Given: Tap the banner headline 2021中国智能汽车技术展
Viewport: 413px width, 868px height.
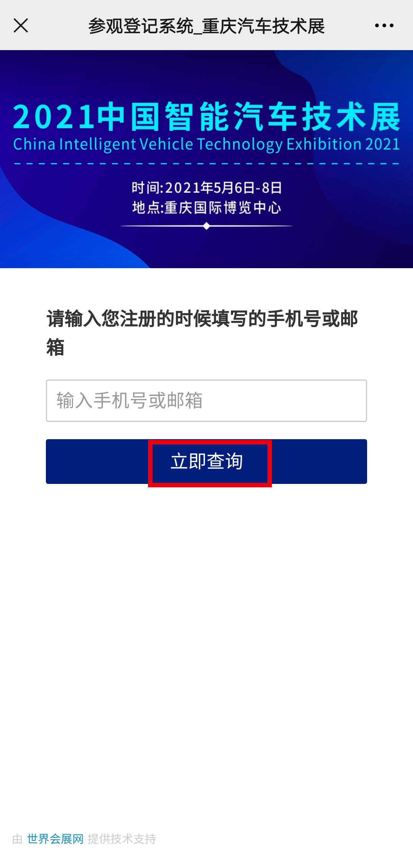Looking at the screenshot, I should click(206, 116).
